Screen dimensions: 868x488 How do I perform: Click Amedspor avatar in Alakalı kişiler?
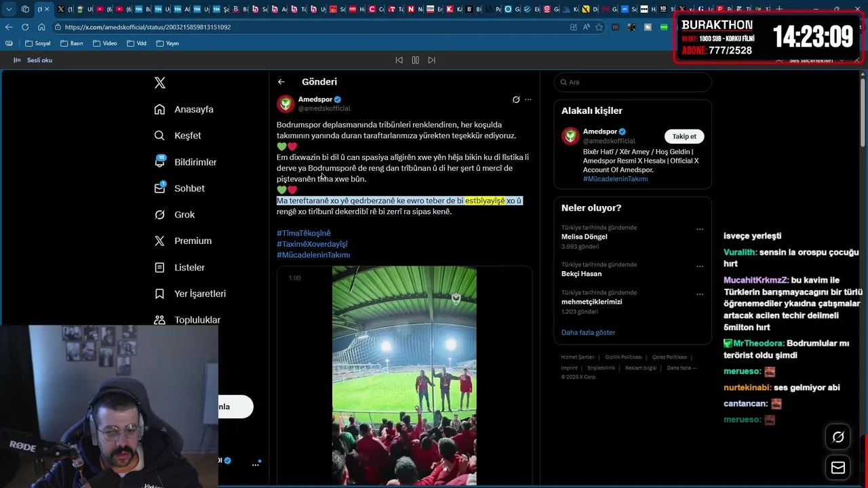tap(570, 136)
